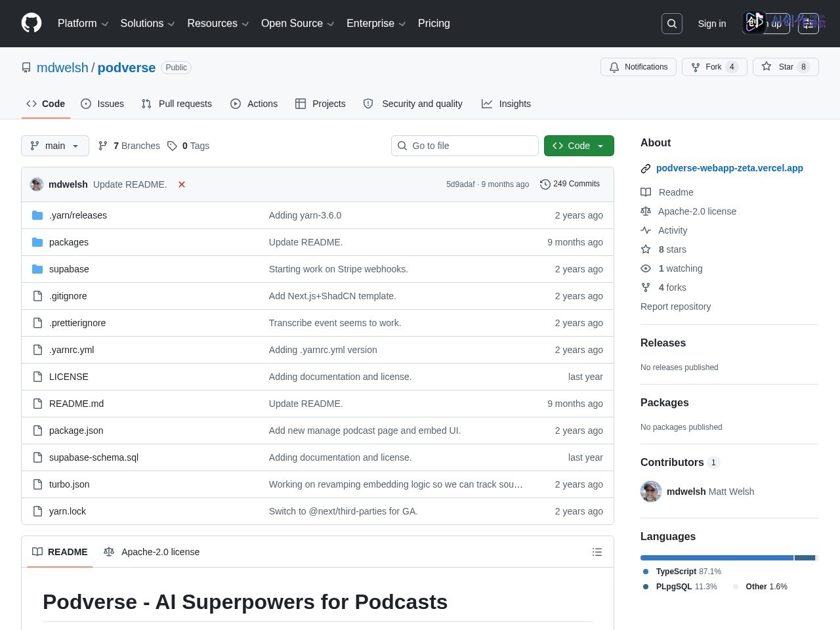Open the main branch selector dropdown
This screenshot has width=840, height=630.
pyautogui.click(x=55, y=146)
